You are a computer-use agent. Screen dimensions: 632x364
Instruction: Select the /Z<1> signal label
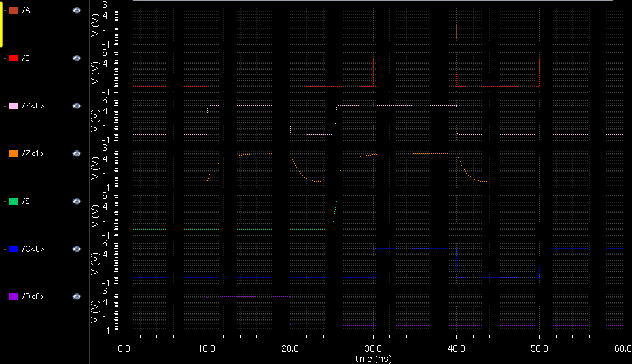tap(33, 154)
